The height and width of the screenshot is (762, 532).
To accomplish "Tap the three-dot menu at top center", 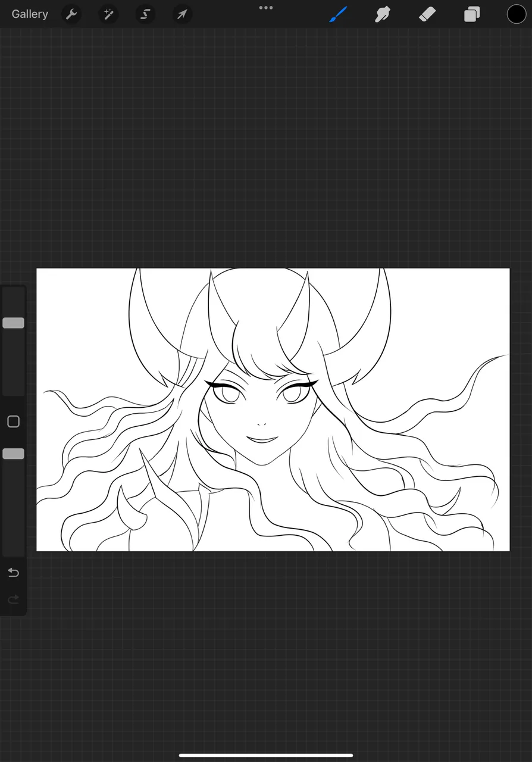I will (266, 8).
